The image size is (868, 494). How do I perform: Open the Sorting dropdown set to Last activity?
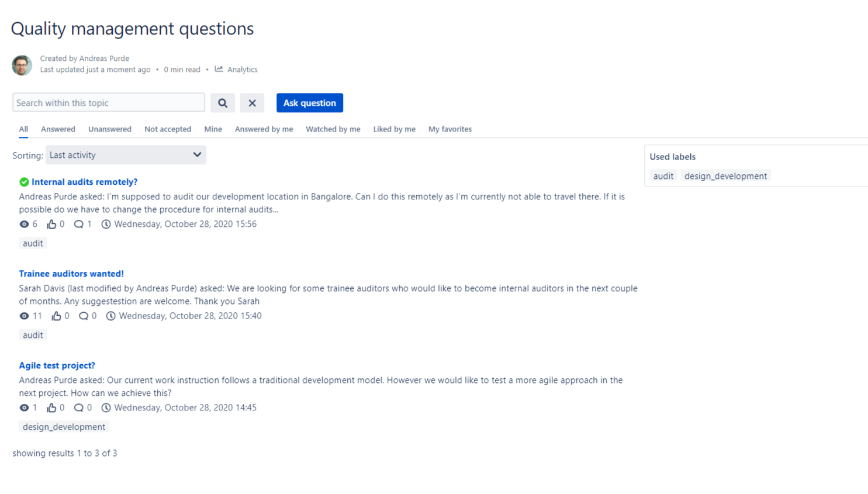tap(126, 155)
